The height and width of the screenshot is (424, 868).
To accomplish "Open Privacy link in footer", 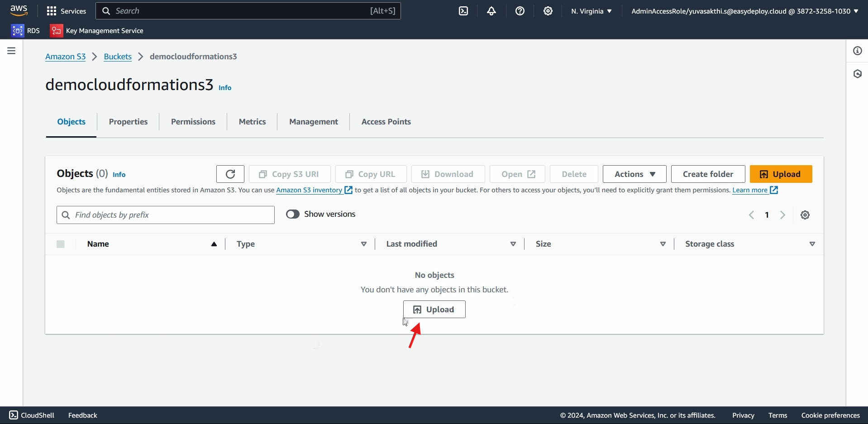I will [x=743, y=415].
